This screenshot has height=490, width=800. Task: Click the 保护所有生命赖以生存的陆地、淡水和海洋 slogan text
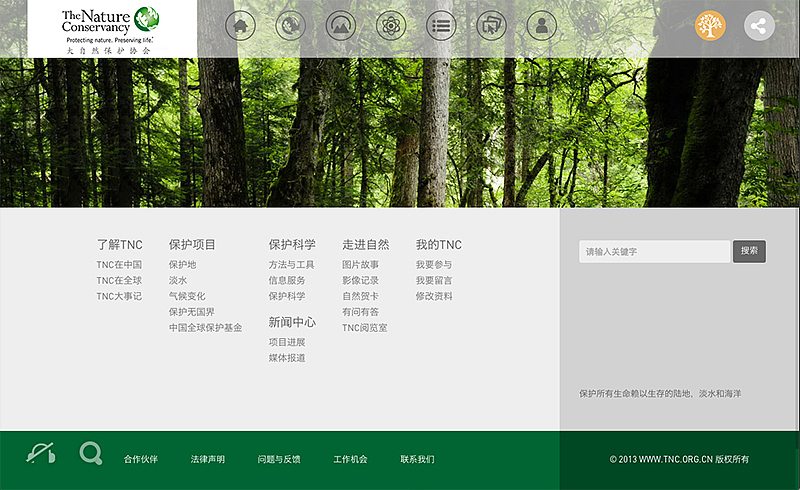pyautogui.click(x=660, y=394)
